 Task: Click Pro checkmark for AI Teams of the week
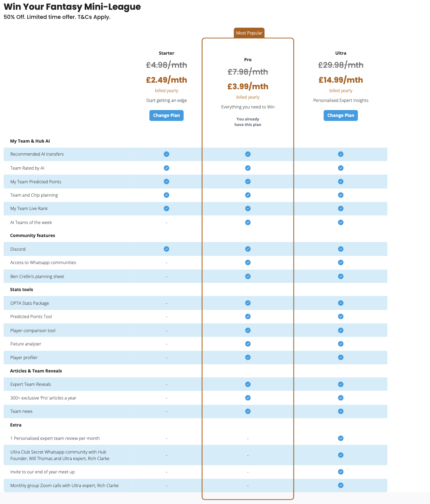pyautogui.click(x=248, y=222)
